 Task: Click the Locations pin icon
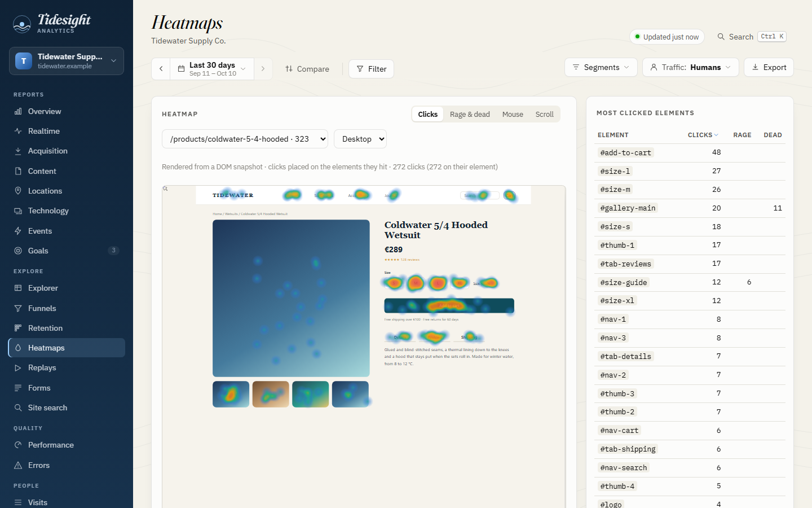[18, 191]
